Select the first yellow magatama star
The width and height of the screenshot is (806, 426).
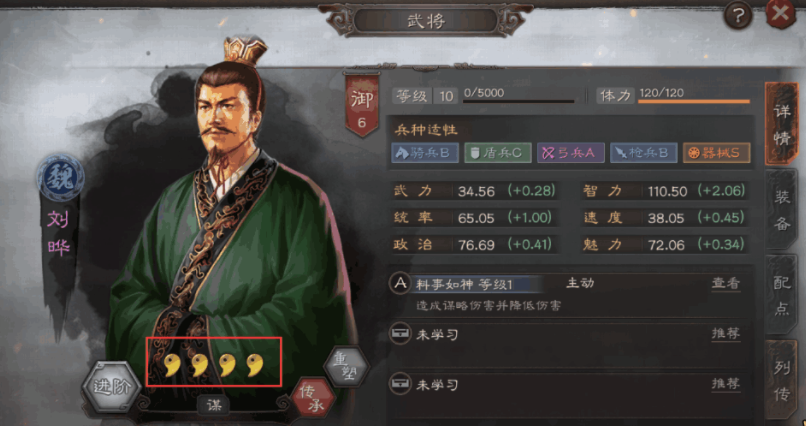tap(170, 365)
